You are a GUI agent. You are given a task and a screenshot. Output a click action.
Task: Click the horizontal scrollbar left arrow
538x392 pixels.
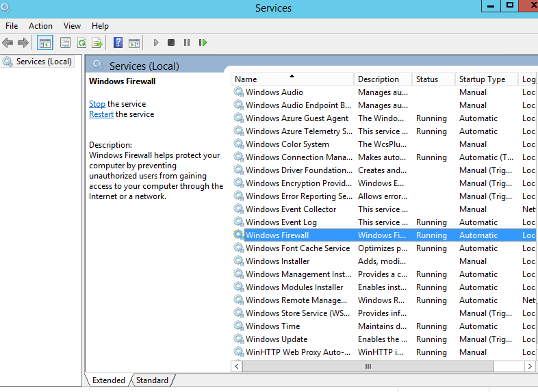click(237, 367)
